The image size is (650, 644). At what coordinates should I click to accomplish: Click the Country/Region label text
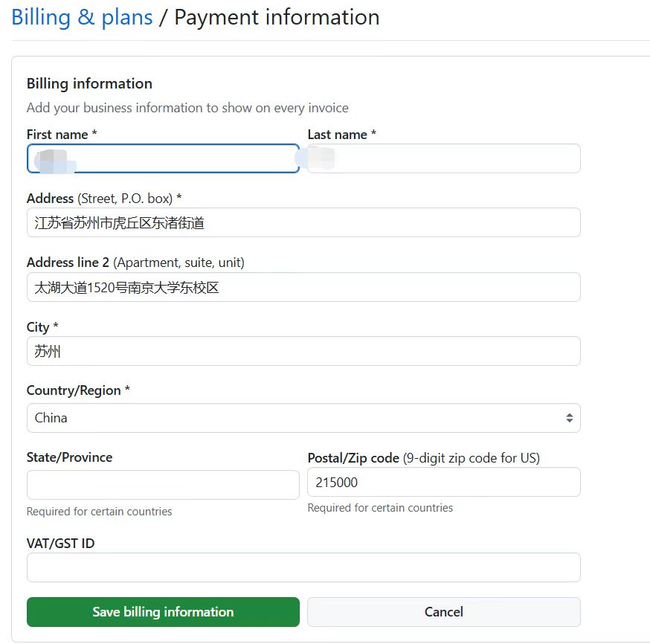coord(74,390)
